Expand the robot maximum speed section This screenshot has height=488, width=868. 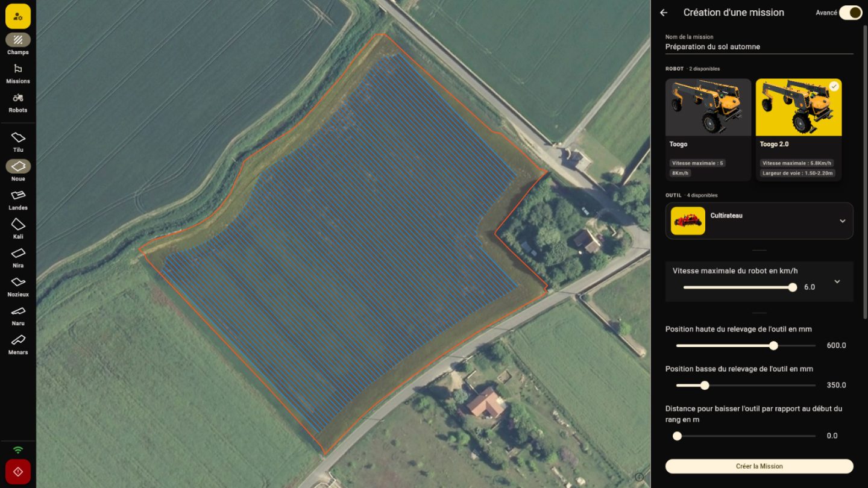click(837, 281)
